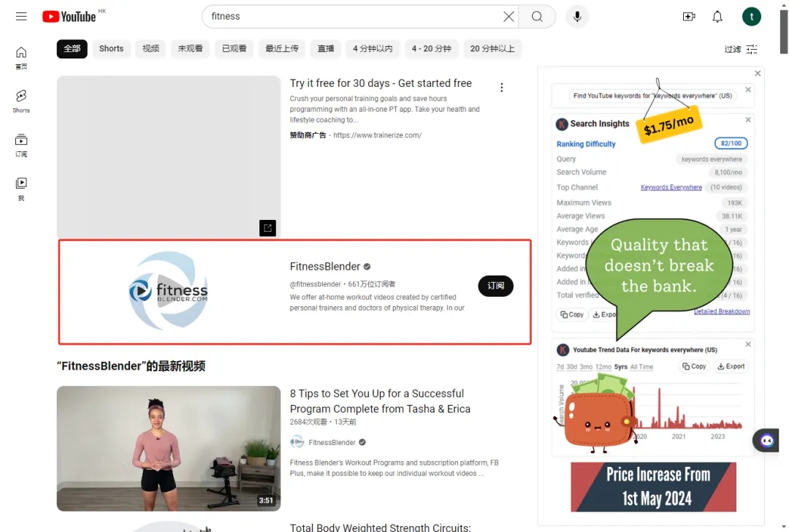
Task: Toggle the 直播 filter chip
Action: click(325, 48)
